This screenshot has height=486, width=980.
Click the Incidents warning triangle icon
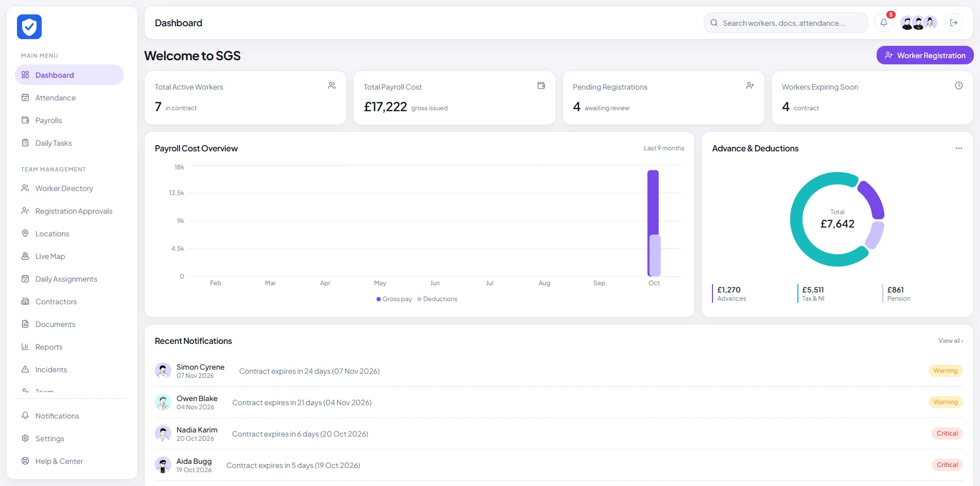25,369
